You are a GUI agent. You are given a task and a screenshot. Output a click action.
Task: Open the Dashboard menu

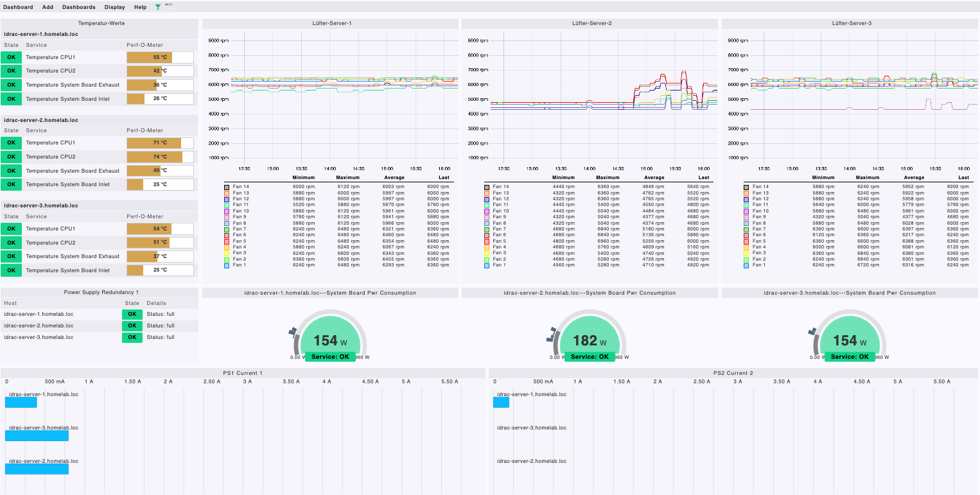[x=18, y=7]
